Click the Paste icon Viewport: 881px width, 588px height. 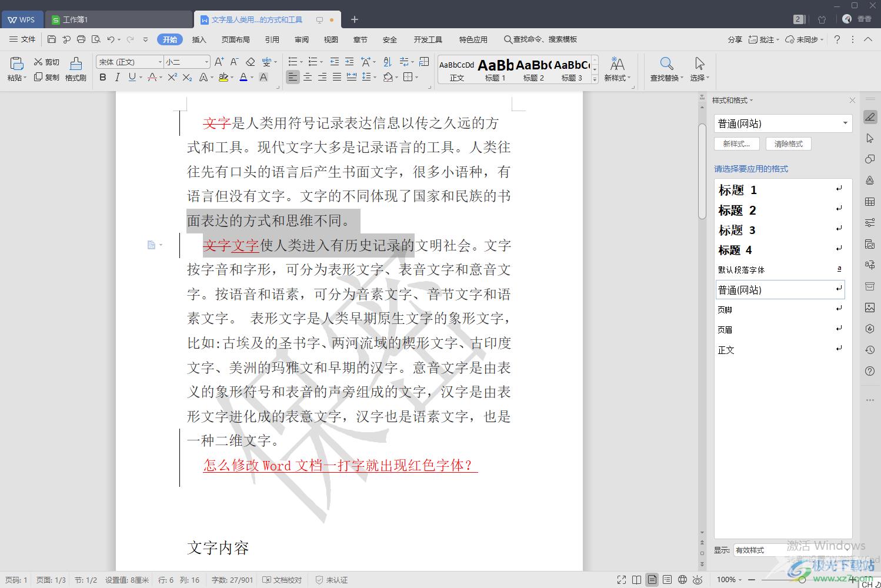click(x=17, y=63)
